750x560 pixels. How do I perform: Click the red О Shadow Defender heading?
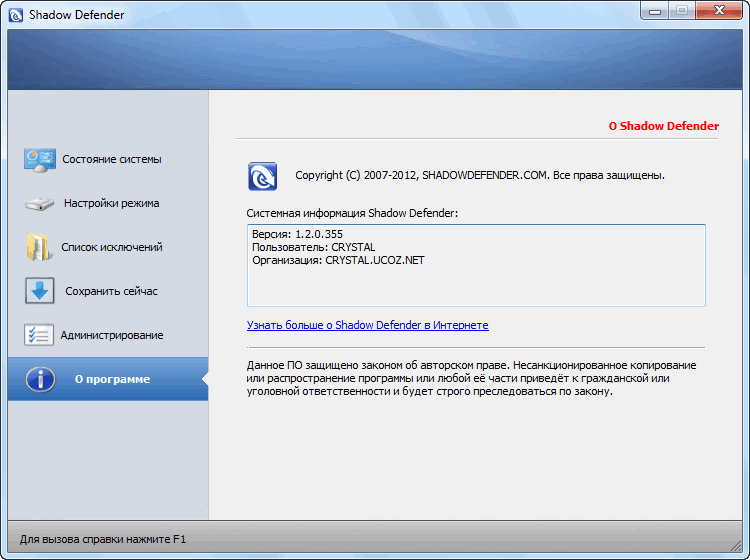point(663,126)
